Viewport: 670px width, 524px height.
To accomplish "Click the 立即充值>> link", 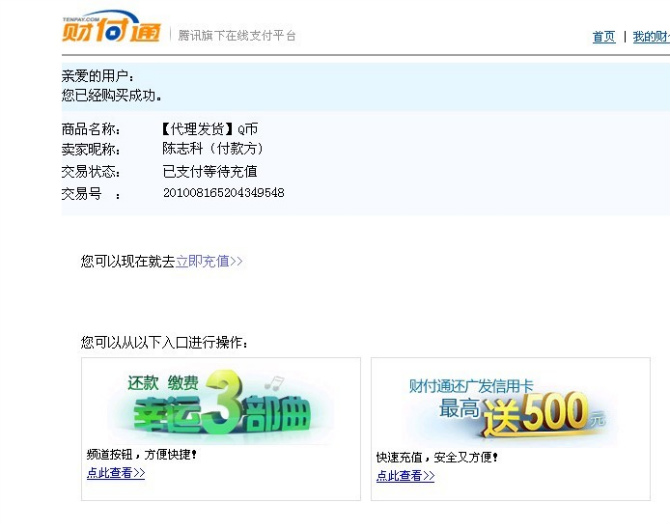I will 209,261.
